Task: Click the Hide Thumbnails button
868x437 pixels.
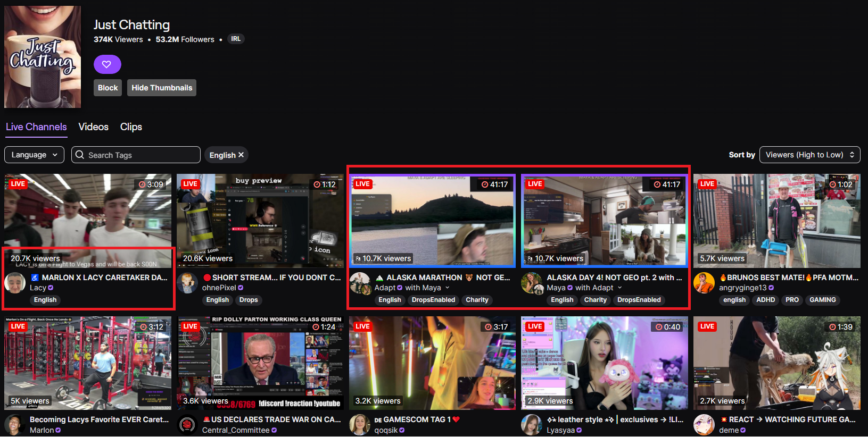Action: [x=162, y=88]
